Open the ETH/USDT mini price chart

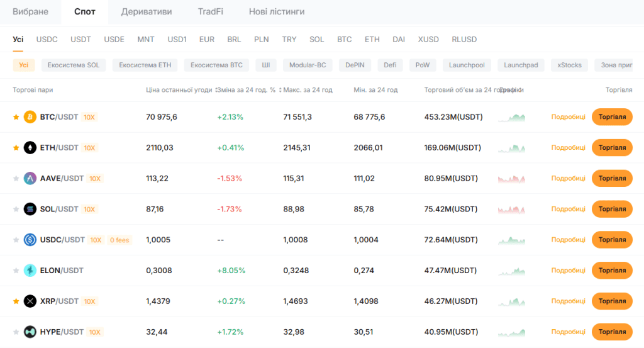[511, 149]
